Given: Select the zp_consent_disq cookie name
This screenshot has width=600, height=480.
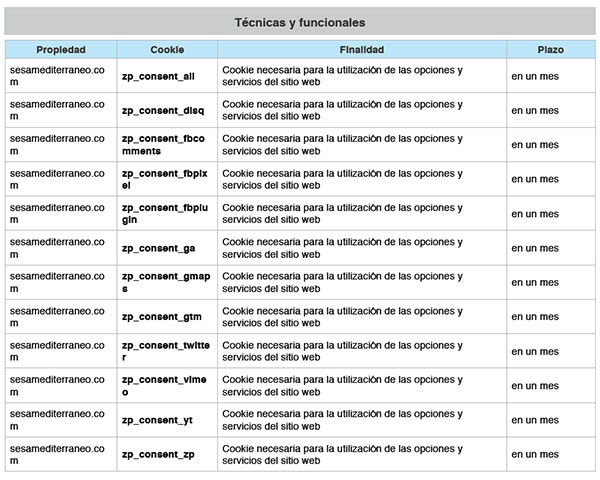Looking at the screenshot, I should pos(162,111).
